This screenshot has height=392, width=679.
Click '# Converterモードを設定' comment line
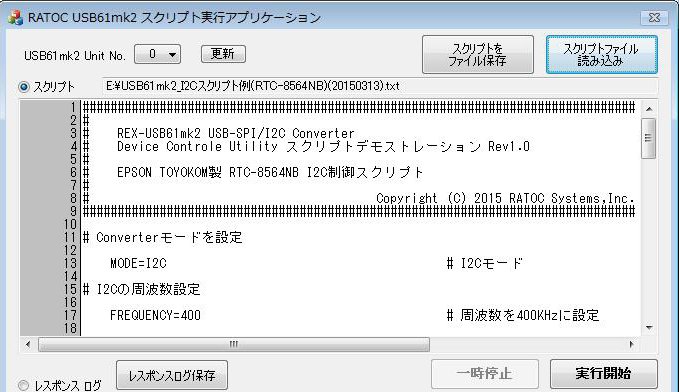[x=162, y=237]
